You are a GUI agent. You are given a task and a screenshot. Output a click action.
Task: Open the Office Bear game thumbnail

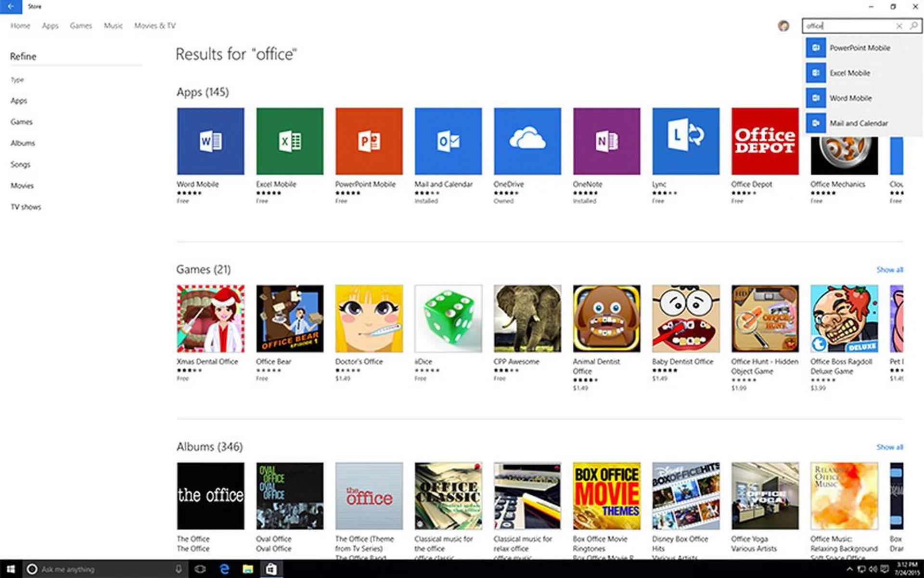tap(290, 318)
